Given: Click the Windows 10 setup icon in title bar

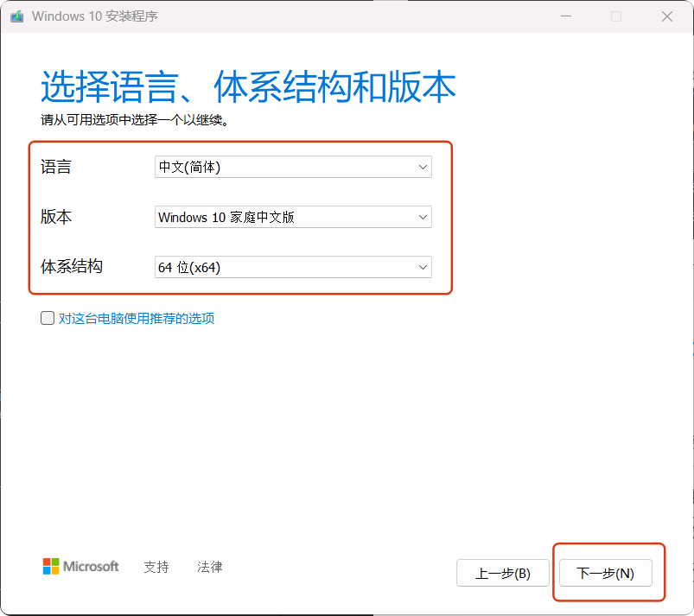Looking at the screenshot, I should click(16, 16).
